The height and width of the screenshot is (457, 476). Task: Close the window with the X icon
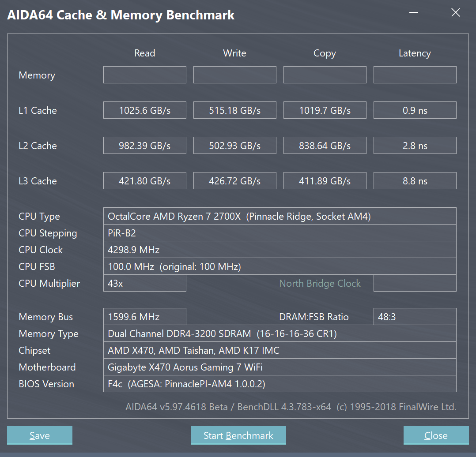click(x=455, y=12)
